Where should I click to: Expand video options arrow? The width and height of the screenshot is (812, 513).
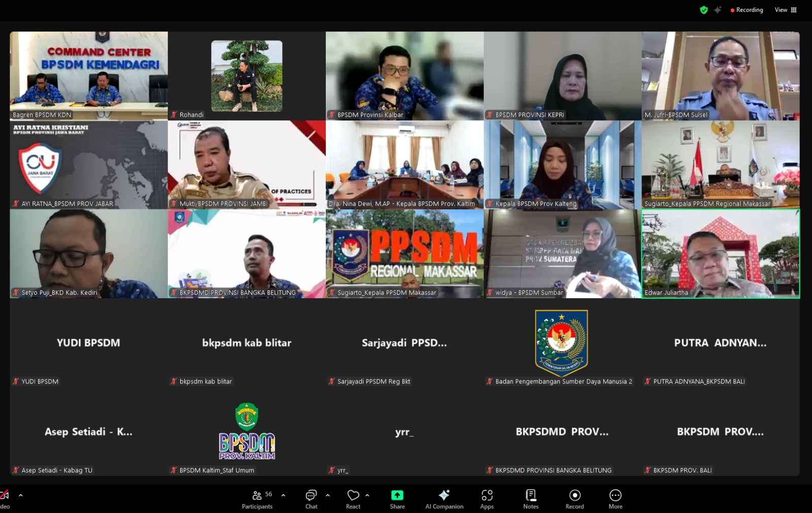tap(21, 495)
